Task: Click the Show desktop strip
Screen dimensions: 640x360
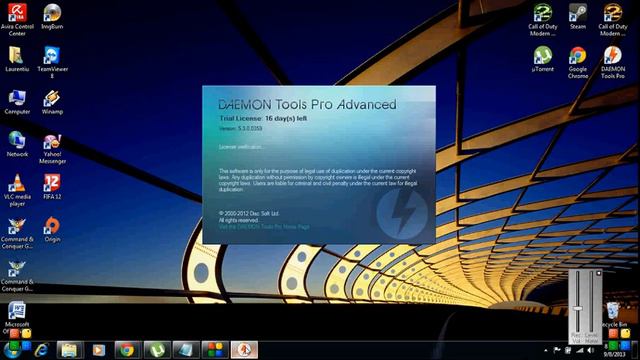Action: [x=636, y=350]
